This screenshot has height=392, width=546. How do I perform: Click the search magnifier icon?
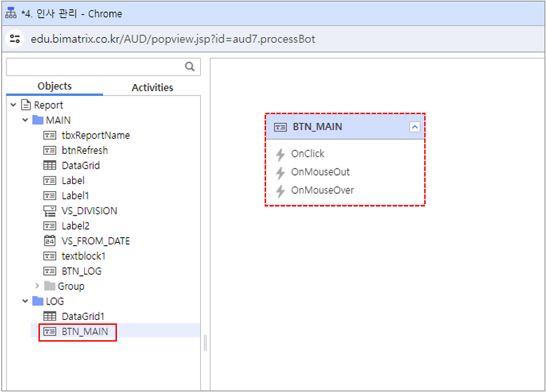[x=190, y=67]
